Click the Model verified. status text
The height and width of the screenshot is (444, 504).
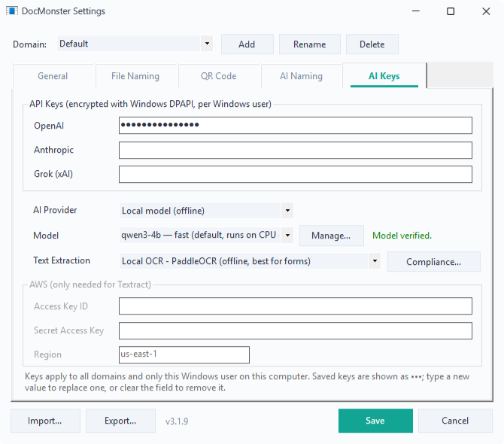pos(402,236)
